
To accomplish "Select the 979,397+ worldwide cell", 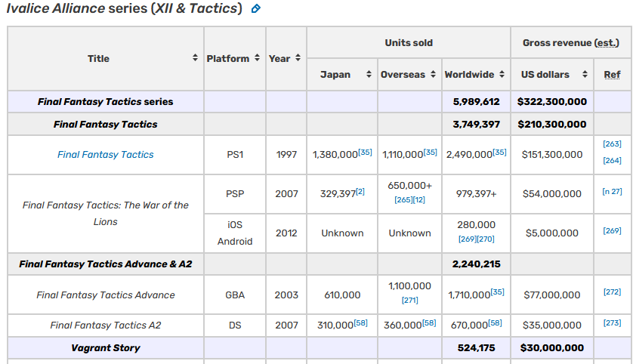I will (477, 194).
